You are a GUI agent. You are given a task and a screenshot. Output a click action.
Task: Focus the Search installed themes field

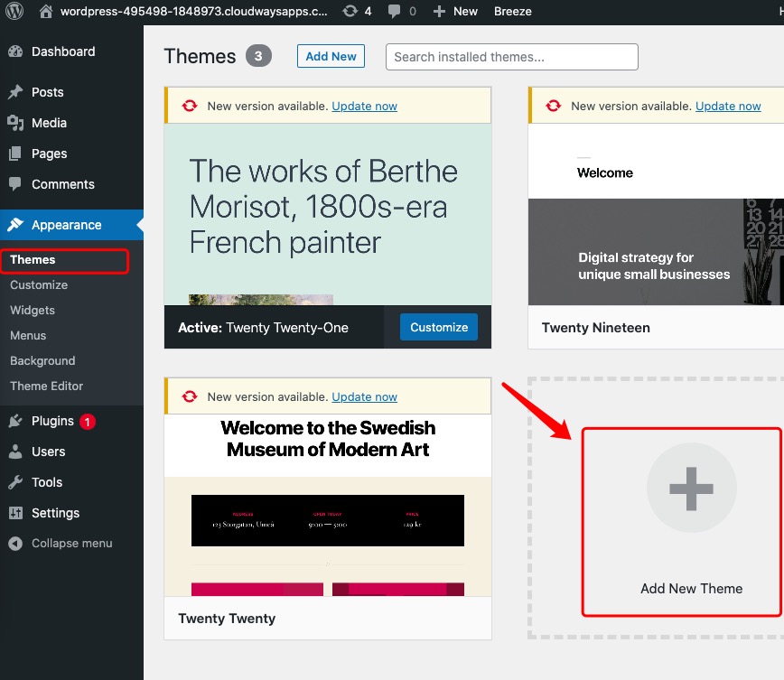512,57
